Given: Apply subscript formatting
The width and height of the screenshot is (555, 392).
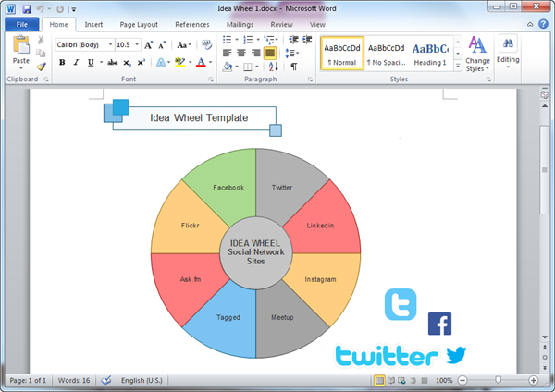Looking at the screenshot, I should 127,63.
